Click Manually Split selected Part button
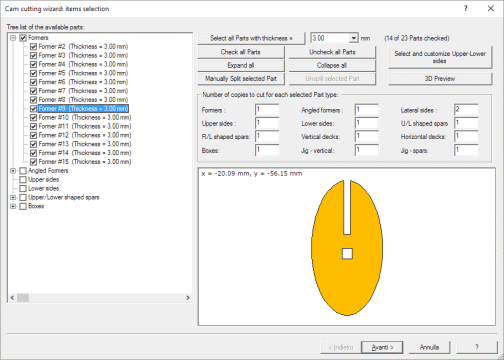Viewport: 504px width, 360px height. pyautogui.click(x=241, y=79)
